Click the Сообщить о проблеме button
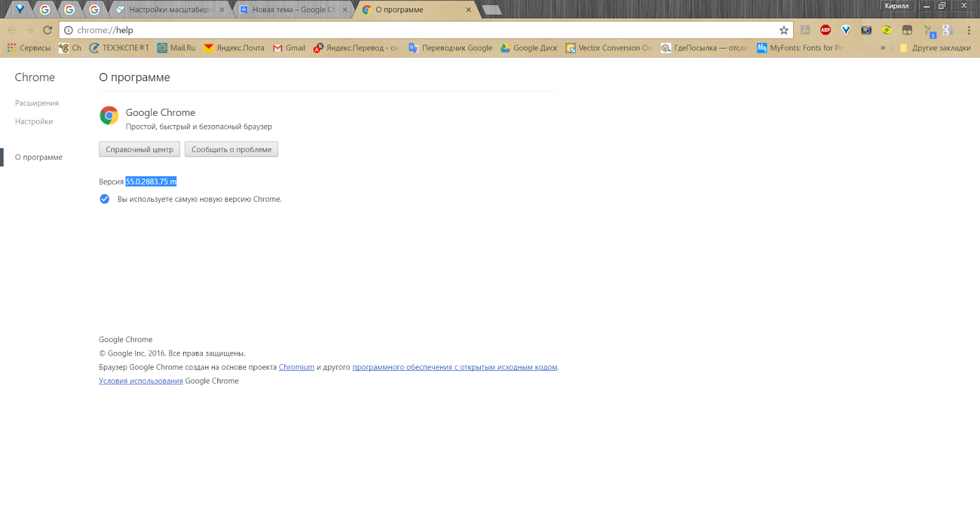Viewport: 980px width, 526px height. tap(232, 150)
